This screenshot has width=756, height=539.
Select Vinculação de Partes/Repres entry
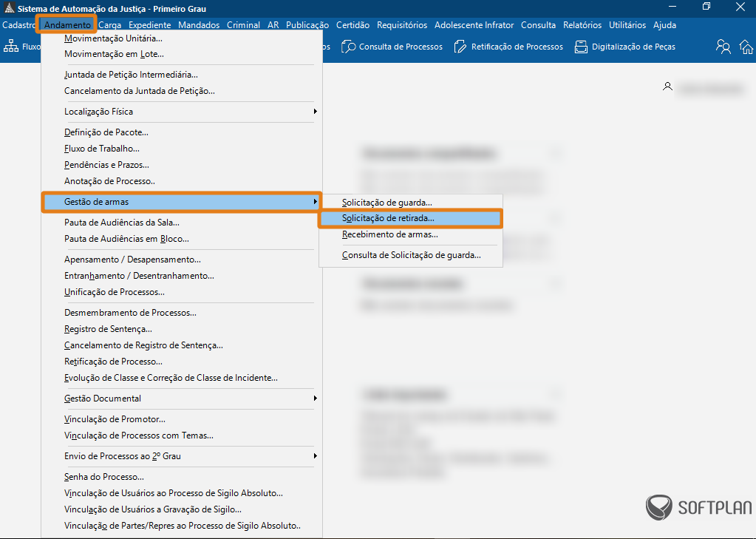(x=183, y=526)
